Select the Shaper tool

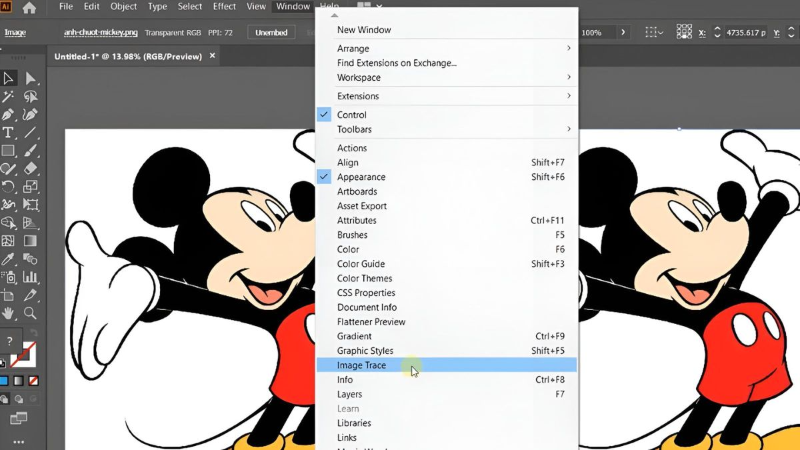pyautogui.click(x=8, y=168)
